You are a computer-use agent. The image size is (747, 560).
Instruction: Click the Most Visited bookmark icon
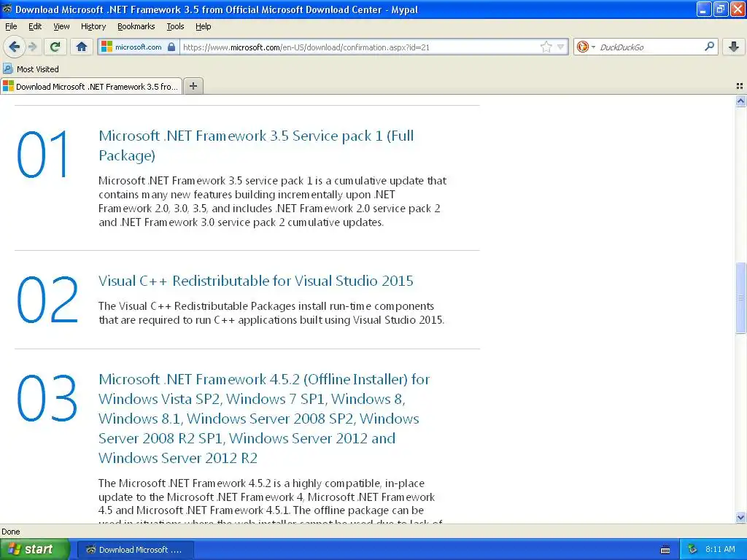[x=7, y=69]
